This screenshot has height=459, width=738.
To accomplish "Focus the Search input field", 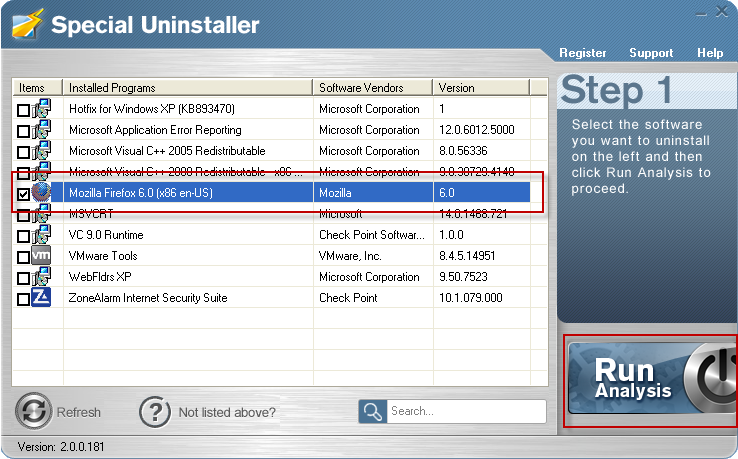I will point(465,411).
